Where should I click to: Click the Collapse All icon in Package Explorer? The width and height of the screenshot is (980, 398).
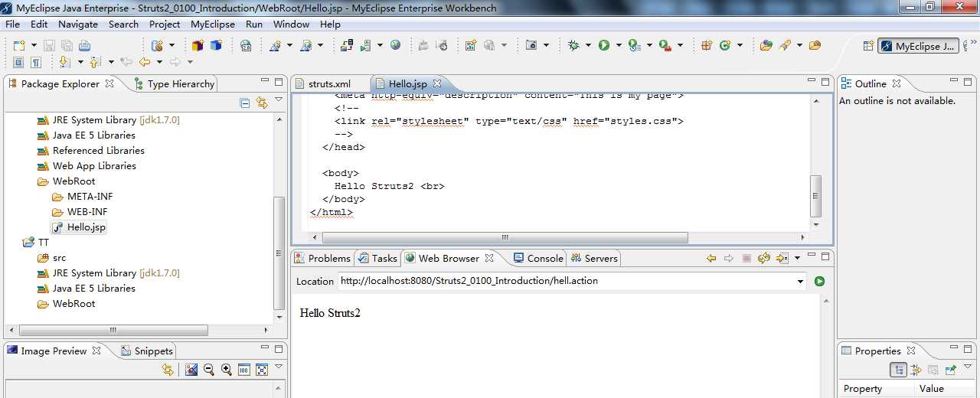point(245,103)
